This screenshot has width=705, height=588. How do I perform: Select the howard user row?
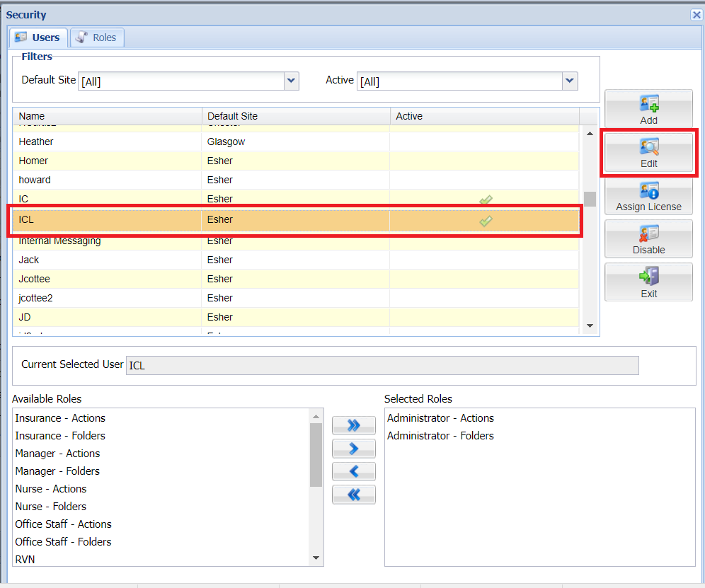[296, 180]
